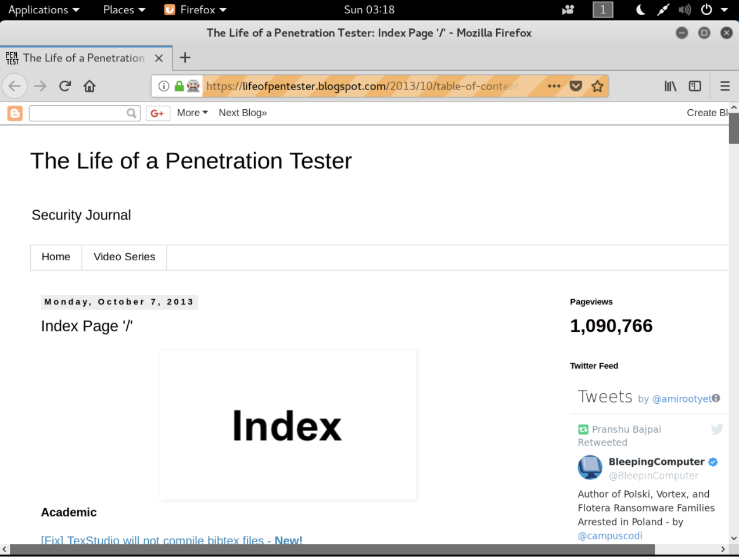The height and width of the screenshot is (560, 739).
Task: Click the scroll down arrow
Action: tap(734, 539)
